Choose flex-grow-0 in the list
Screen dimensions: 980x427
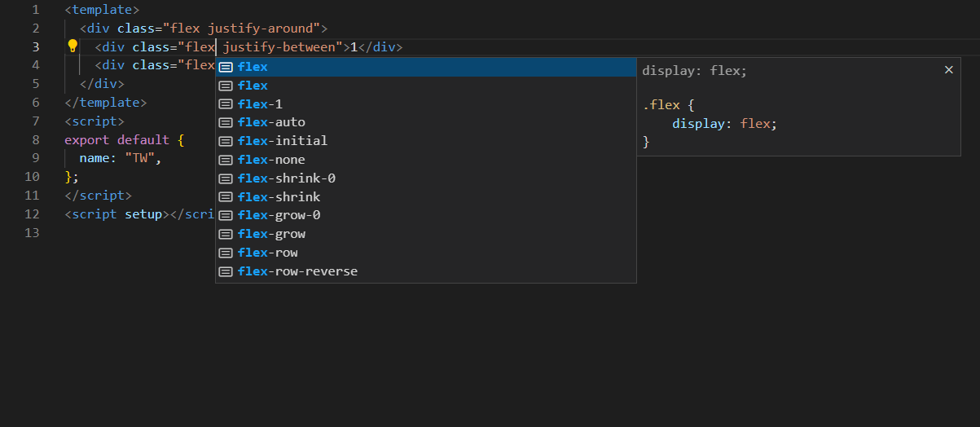click(x=426, y=215)
